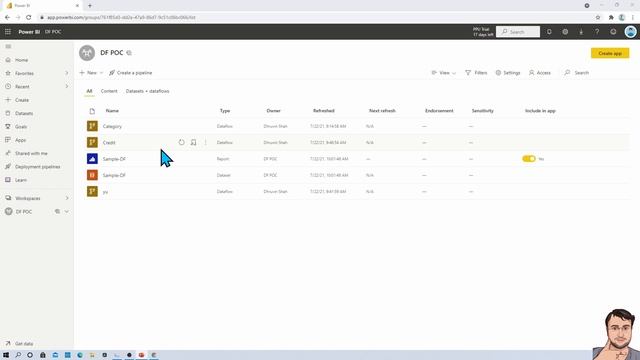The image size is (640, 360).
Task: Open the Filters pane
Action: tap(476, 73)
